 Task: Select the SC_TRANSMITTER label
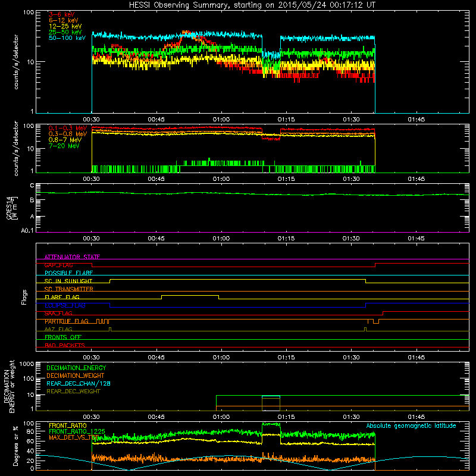click(x=69, y=289)
